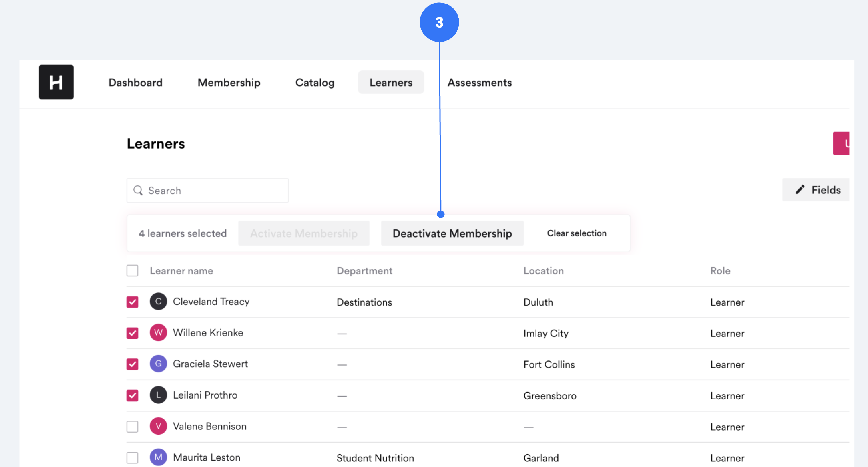Image resolution: width=868 pixels, height=467 pixels.
Task: Click the Deactivate Membership button
Action: click(452, 233)
